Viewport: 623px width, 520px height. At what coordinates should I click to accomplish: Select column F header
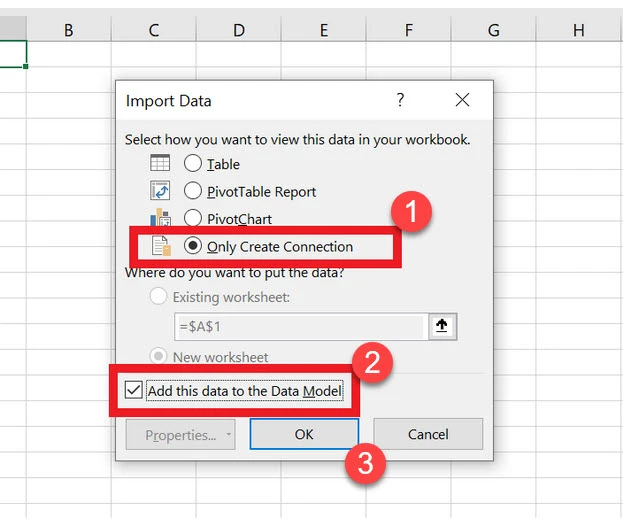(x=408, y=30)
